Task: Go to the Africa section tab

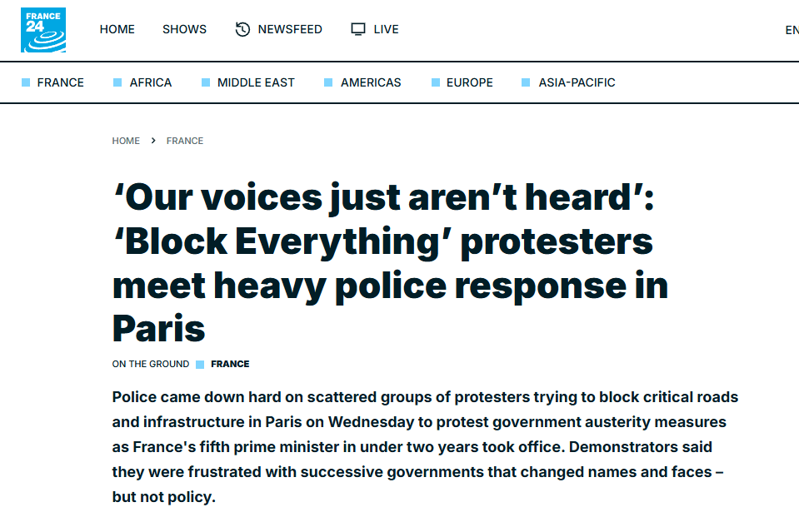Action: pyautogui.click(x=150, y=82)
